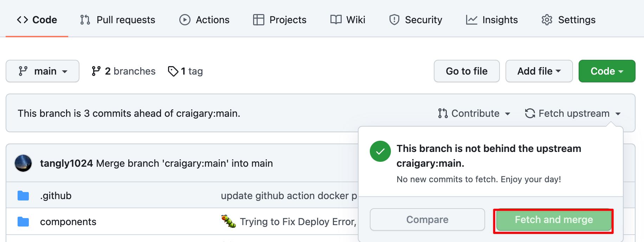Click the pull request icon in Pull requests tab
The width and height of the screenshot is (644, 242).
pos(85,20)
